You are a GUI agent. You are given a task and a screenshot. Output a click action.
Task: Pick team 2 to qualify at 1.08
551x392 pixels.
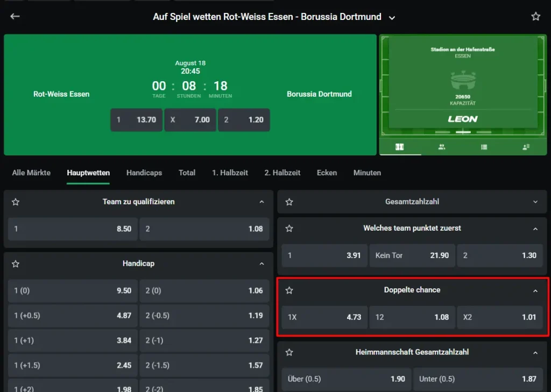pos(204,229)
